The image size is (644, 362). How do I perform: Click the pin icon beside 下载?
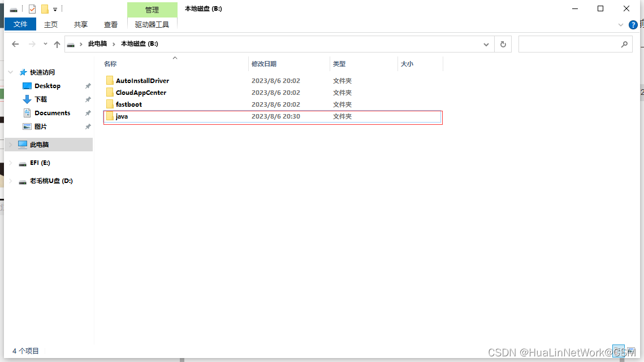(88, 99)
